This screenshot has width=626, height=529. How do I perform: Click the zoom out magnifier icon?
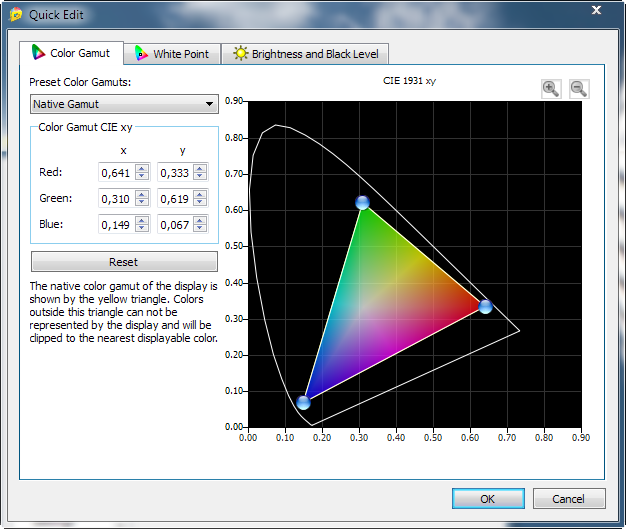tap(578, 88)
